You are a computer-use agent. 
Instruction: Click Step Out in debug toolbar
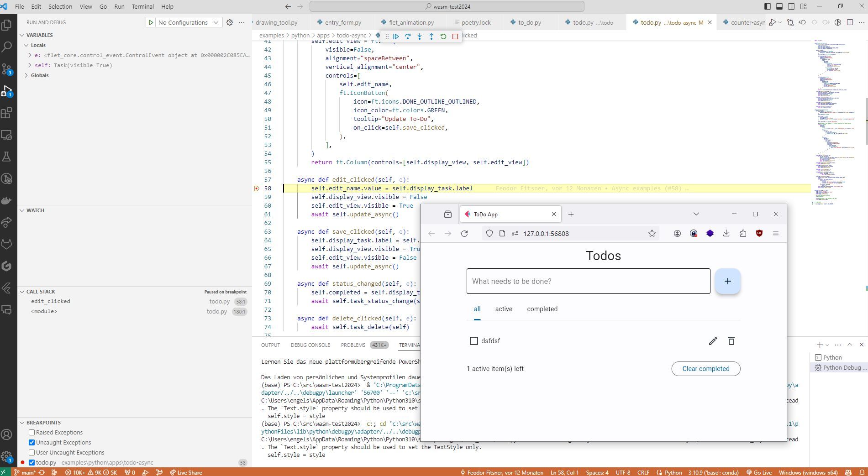click(x=431, y=36)
